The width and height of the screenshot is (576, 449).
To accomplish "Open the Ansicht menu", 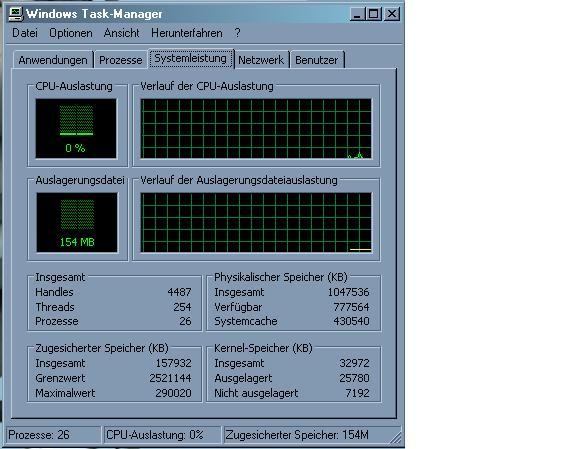I will 121,33.
